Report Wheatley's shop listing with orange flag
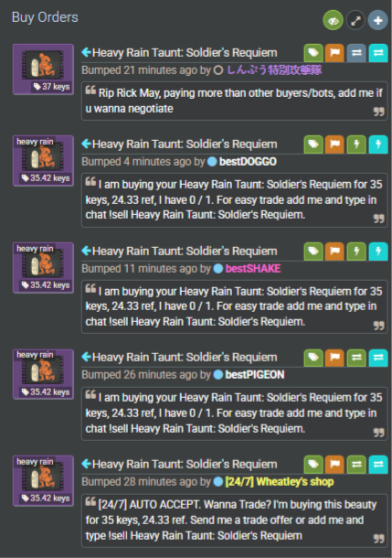Image resolution: width=392 pixels, height=558 pixels. click(334, 464)
